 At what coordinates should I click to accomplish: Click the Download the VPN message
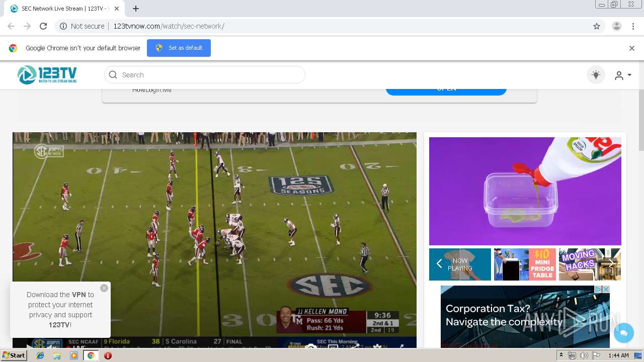coord(60,310)
